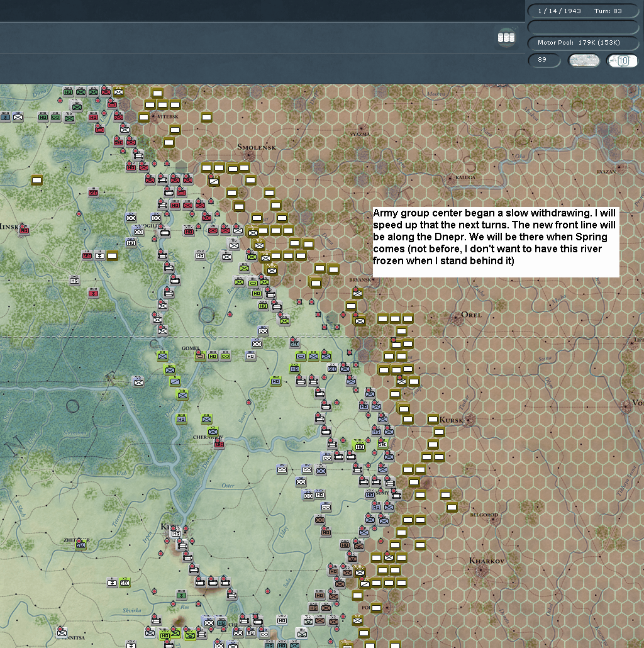
Task: Select the green stacked HQ counter southwest of Kursk
Action: [x=359, y=446]
